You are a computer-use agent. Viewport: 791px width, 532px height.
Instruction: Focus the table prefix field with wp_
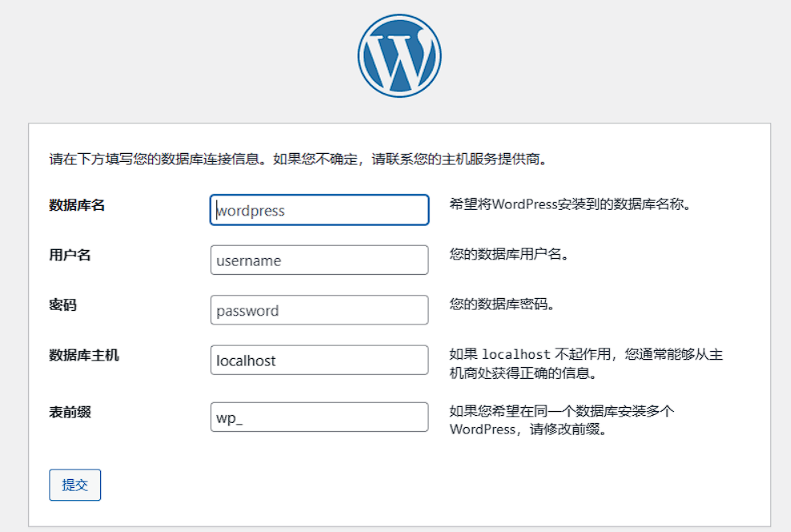click(319, 417)
